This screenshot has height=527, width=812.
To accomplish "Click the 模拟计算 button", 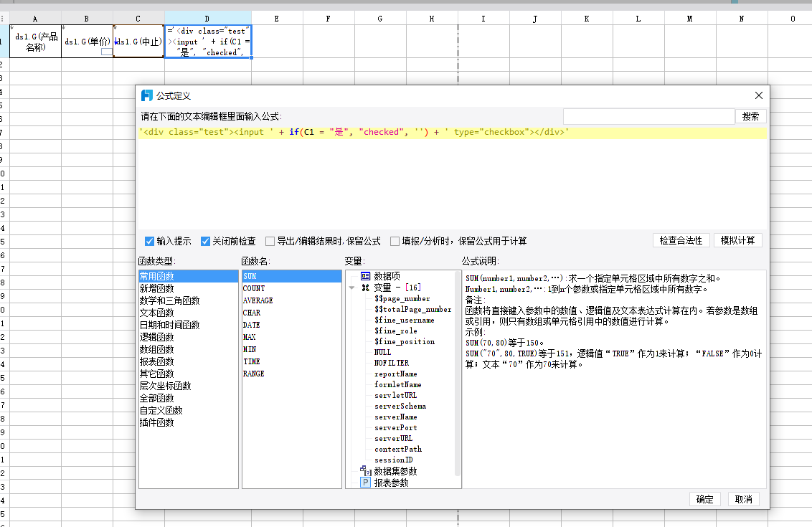I will tap(738, 241).
